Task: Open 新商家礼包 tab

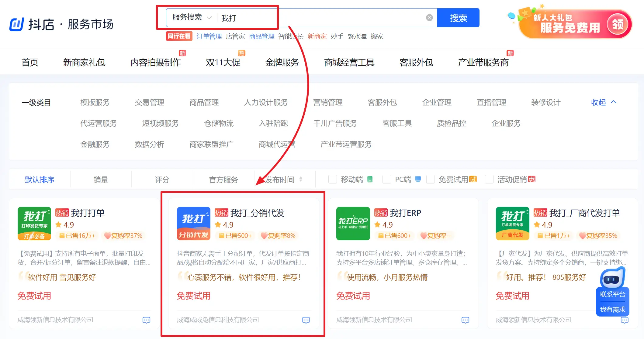Action: coord(84,63)
